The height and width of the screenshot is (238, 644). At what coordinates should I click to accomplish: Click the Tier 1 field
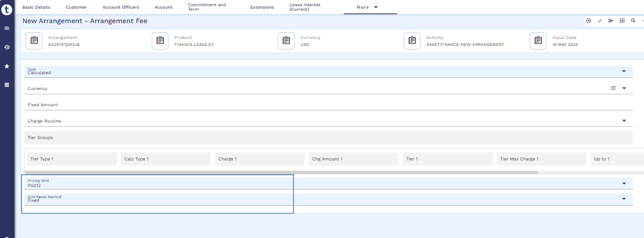(448, 159)
